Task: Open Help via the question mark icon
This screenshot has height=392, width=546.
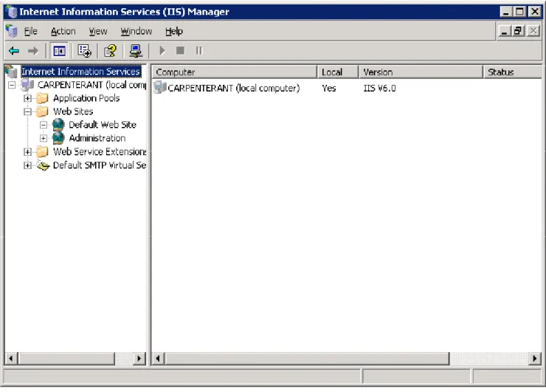Action: 111,51
